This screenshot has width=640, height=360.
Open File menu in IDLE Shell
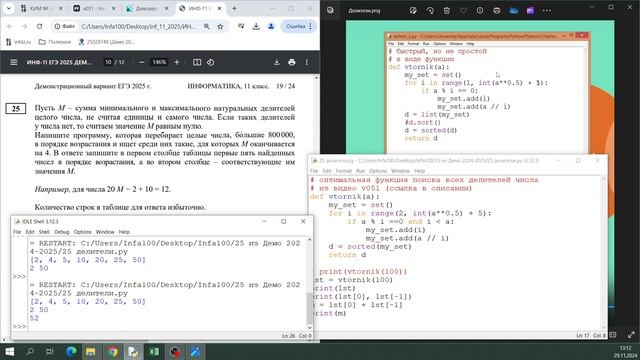(x=17, y=232)
